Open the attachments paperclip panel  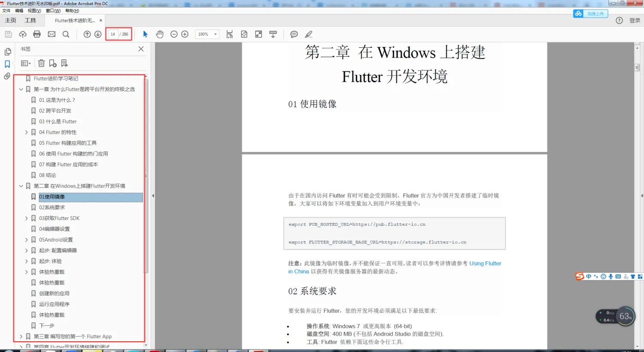tap(7, 76)
